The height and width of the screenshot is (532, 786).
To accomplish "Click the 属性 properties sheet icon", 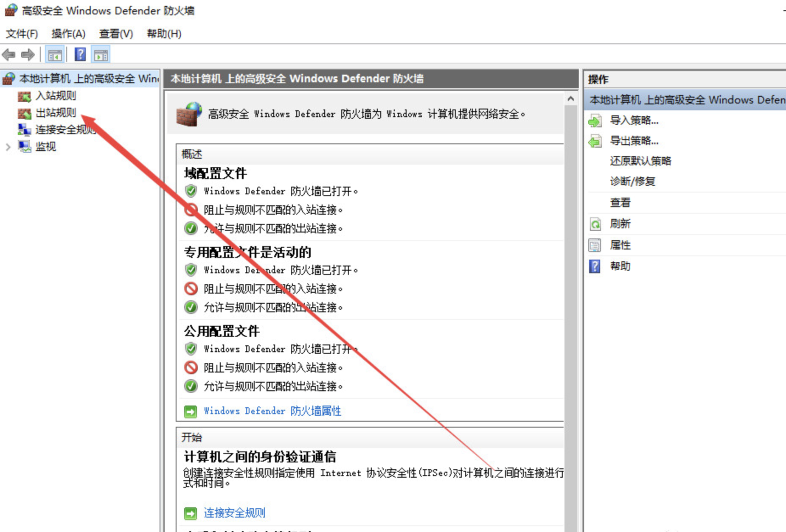I will point(595,245).
